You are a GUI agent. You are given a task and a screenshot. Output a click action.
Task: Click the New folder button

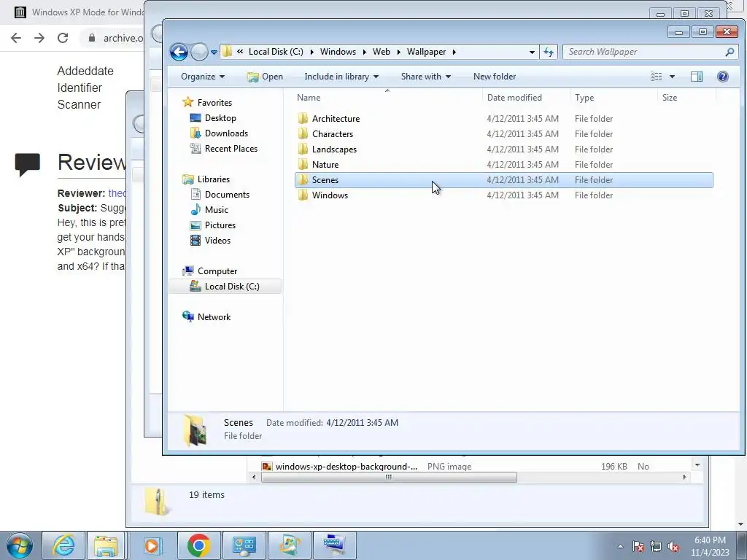(x=495, y=77)
